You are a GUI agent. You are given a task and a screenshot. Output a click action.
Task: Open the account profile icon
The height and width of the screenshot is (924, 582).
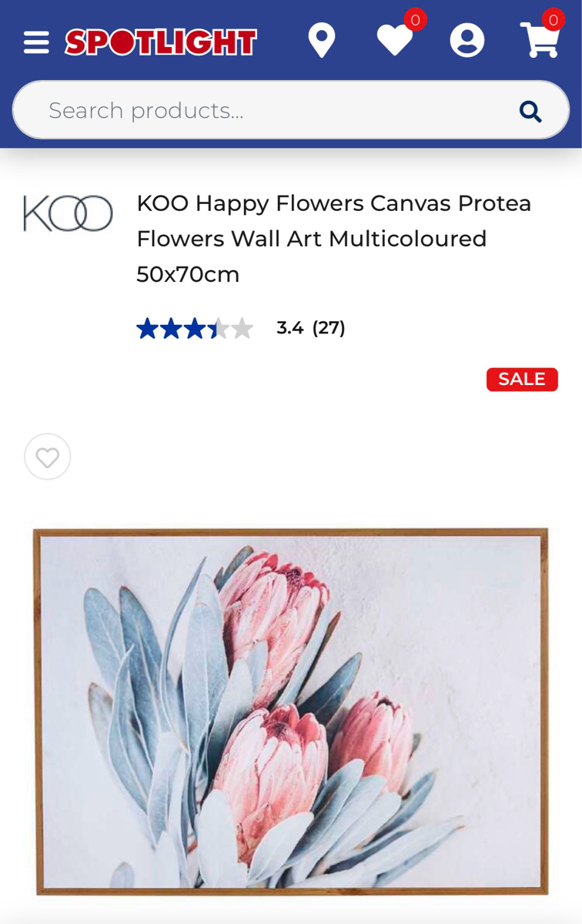(x=467, y=41)
